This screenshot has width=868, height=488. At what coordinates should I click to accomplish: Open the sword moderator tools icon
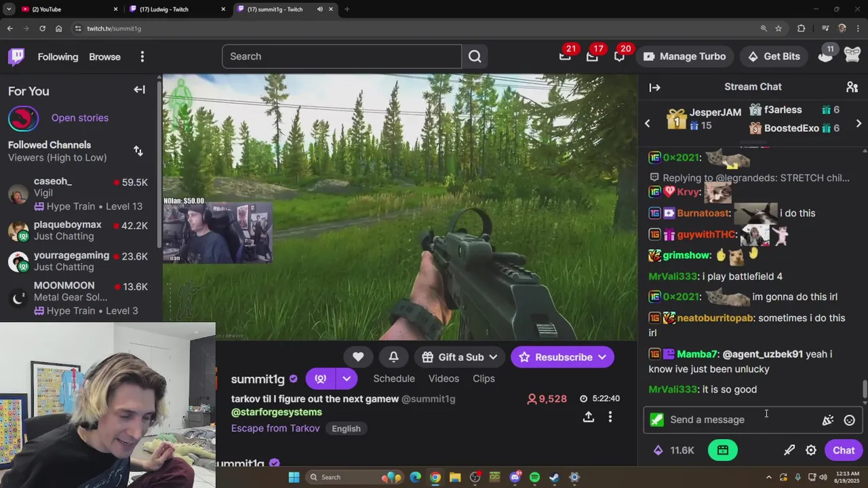pyautogui.click(x=789, y=450)
